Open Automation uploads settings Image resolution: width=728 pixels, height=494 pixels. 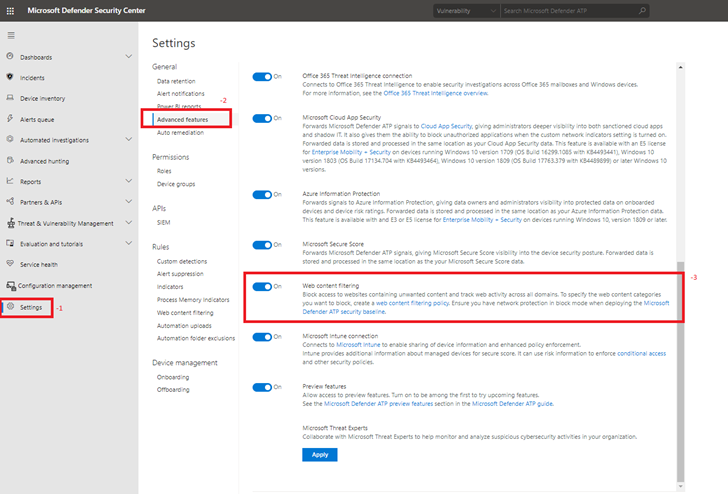tap(184, 326)
